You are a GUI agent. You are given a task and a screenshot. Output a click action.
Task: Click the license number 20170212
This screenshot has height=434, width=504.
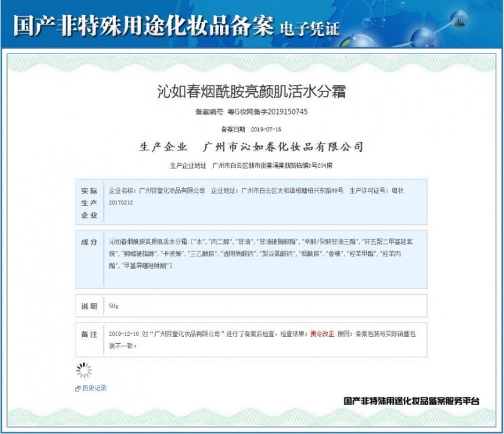pyautogui.click(x=121, y=203)
